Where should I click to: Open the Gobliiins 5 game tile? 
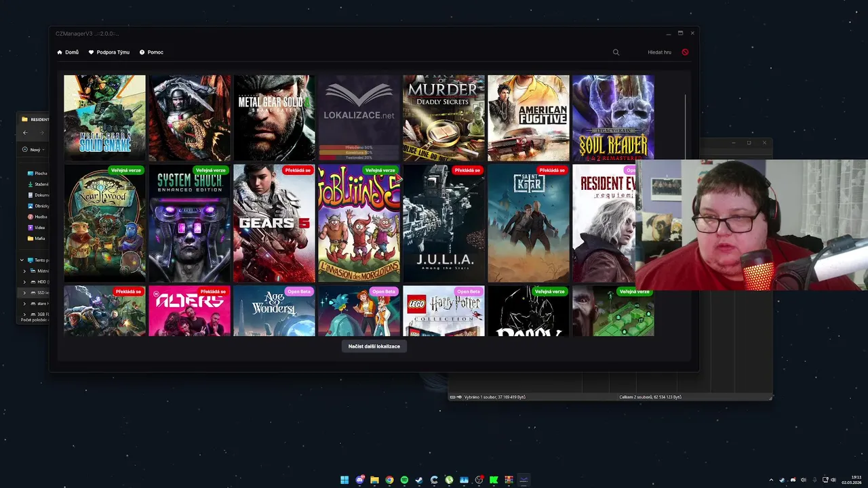click(x=359, y=224)
